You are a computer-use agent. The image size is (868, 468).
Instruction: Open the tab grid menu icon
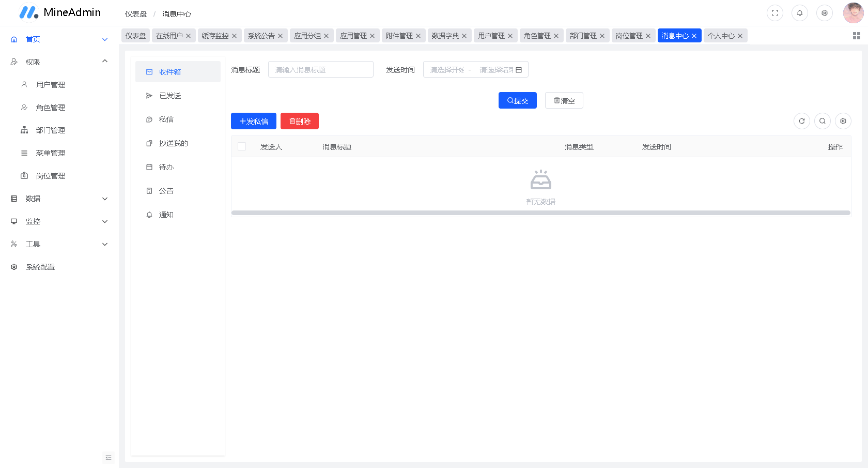(857, 36)
